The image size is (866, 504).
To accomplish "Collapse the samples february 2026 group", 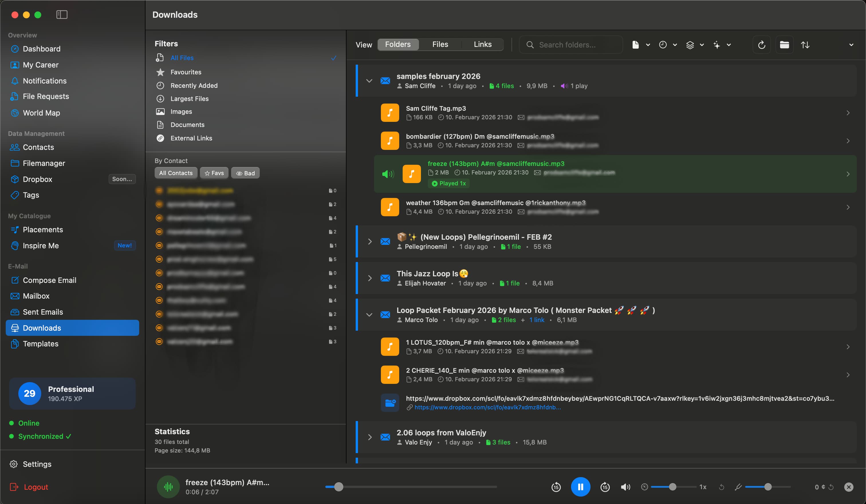I will (x=369, y=81).
